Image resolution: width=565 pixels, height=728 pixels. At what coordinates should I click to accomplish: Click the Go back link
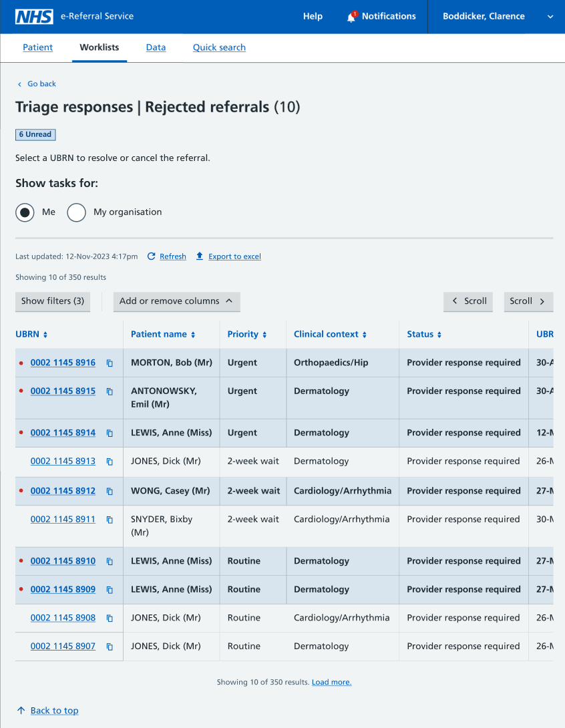tap(42, 84)
